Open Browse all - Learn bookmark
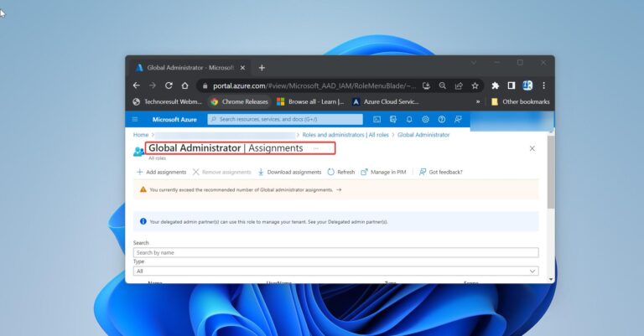The height and width of the screenshot is (336, 644). 310,101
